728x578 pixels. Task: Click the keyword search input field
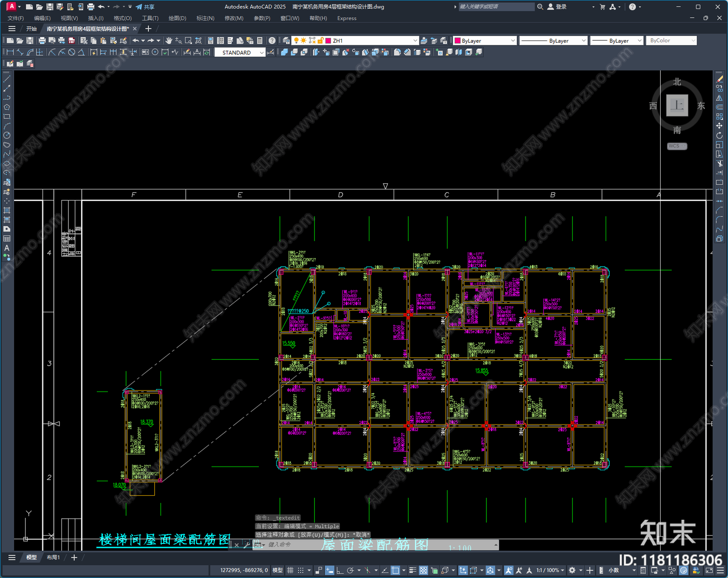click(496, 7)
